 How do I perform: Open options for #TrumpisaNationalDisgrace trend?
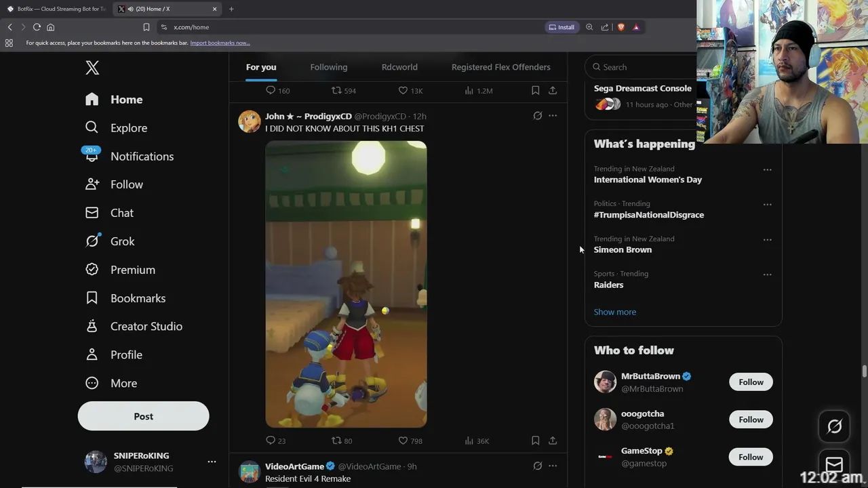(x=767, y=204)
